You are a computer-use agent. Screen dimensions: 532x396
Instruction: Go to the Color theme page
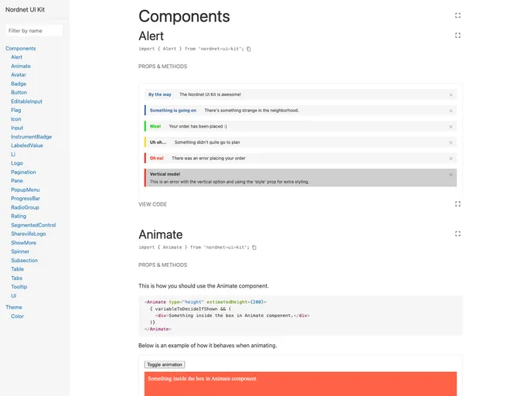click(x=17, y=316)
